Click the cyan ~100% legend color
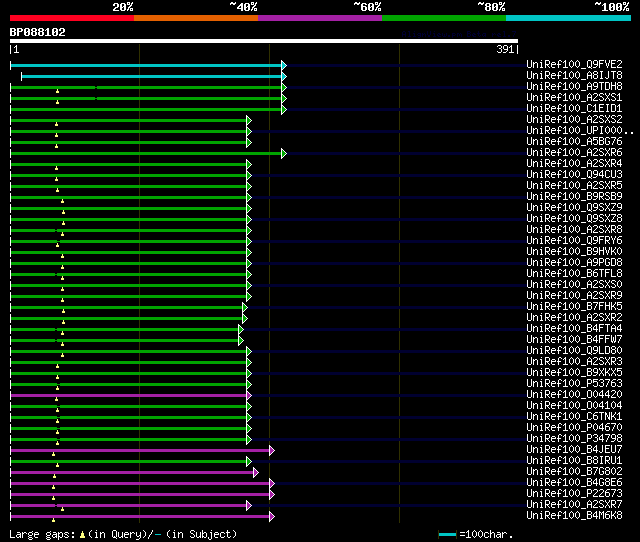 pyautogui.click(x=569, y=18)
